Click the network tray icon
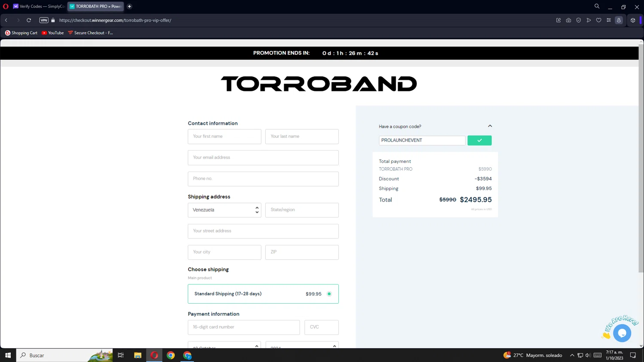644x362 pixels. (580, 355)
